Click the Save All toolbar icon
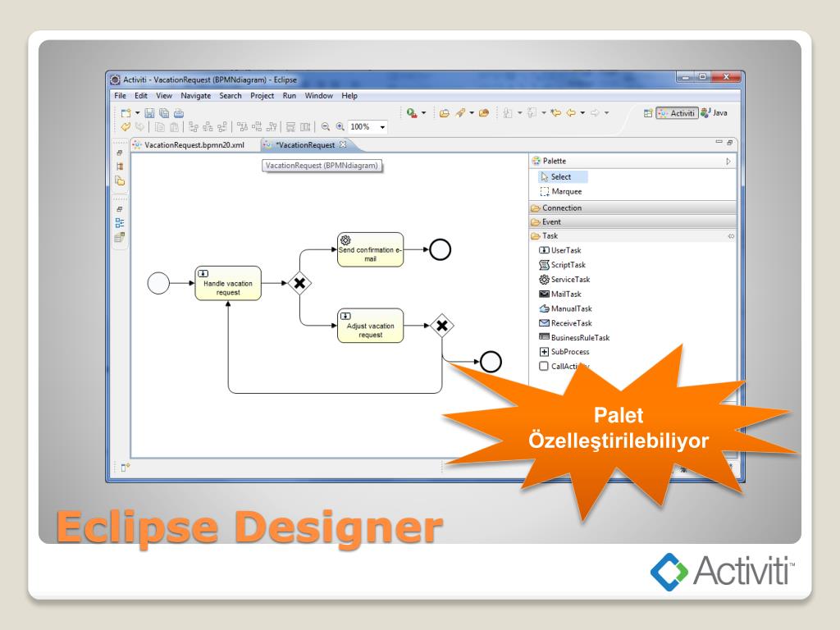The width and height of the screenshot is (840, 630). [x=164, y=113]
